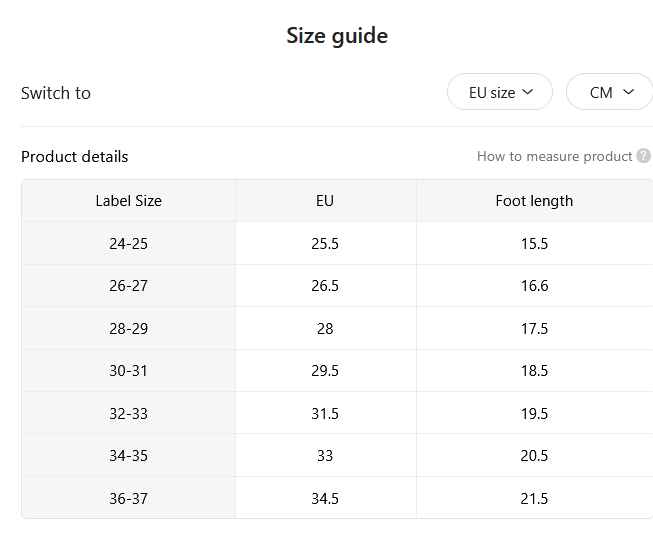The height and width of the screenshot is (533, 653).
Task: Select the 28-29 label size cell
Action: (129, 329)
